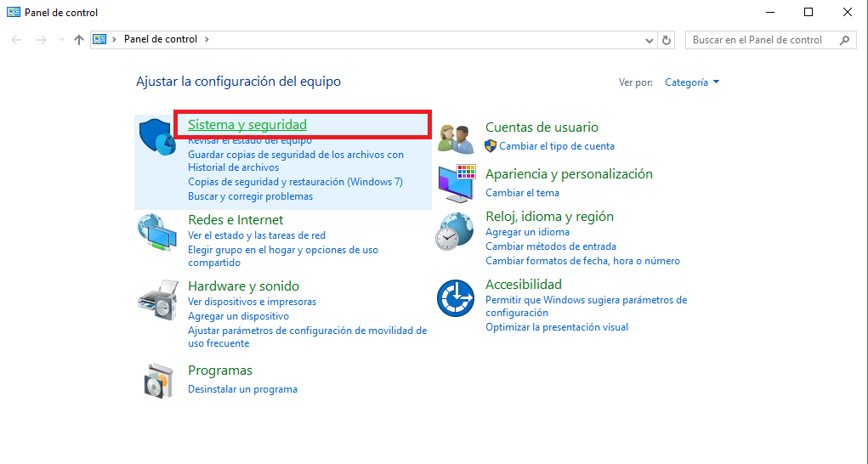Open Ajustar parámetros de configuración de movilidad
868x464 pixels.
(307, 337)
